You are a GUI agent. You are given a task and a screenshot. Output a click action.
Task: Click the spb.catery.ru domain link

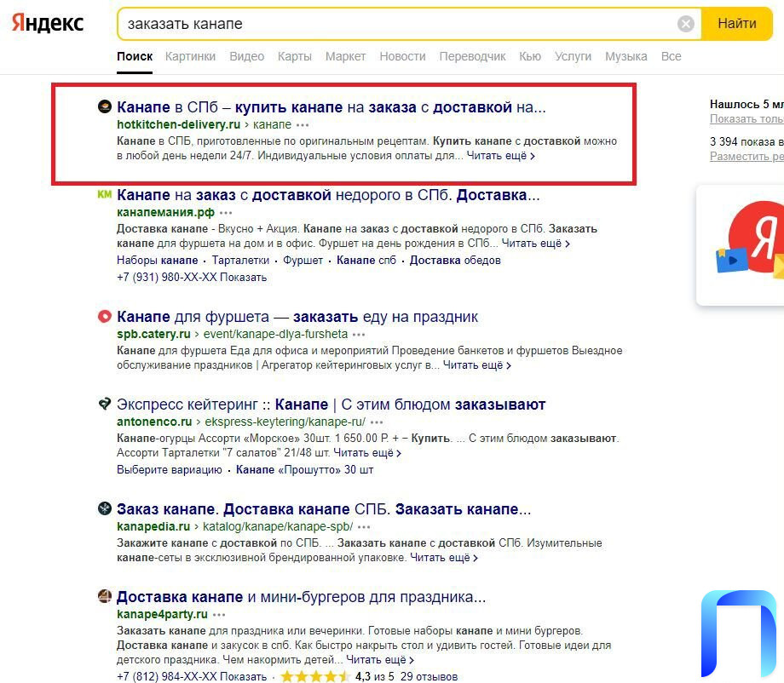tap(153, 334)
